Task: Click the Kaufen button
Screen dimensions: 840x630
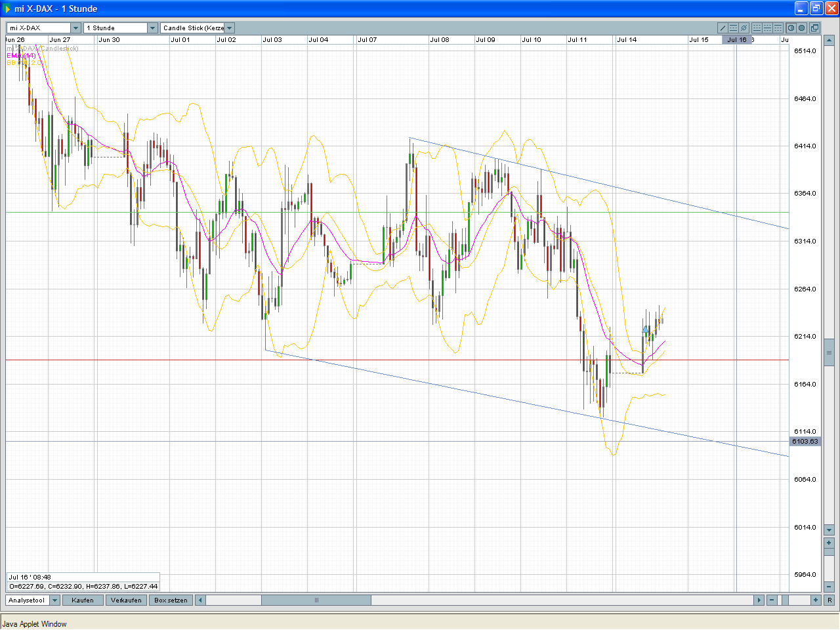Action: (83, 600)
